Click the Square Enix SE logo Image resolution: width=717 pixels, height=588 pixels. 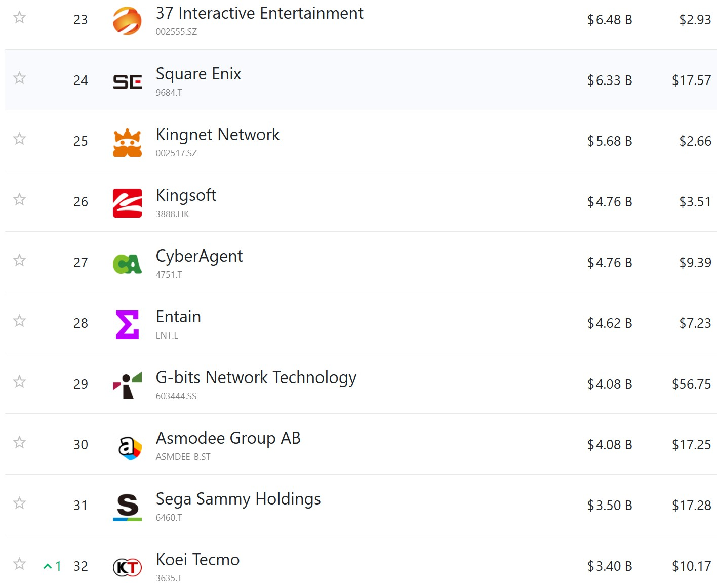tap(127, 81)
